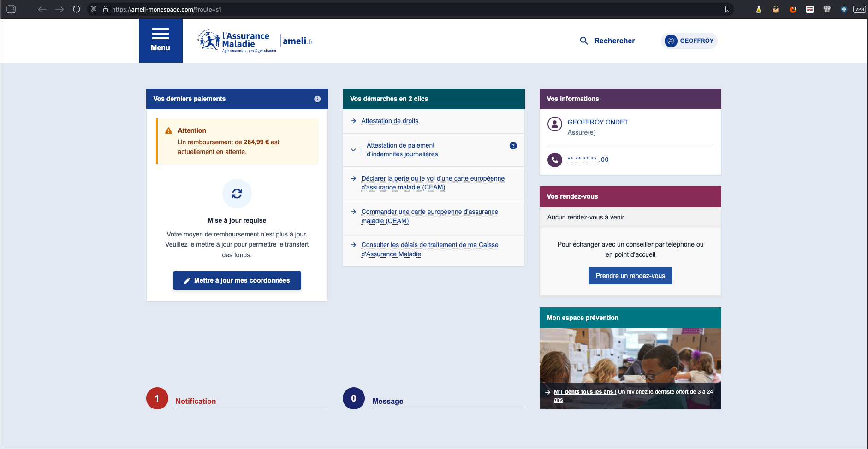
Task: Click the browser reload page icon
Action: [77, 9]
